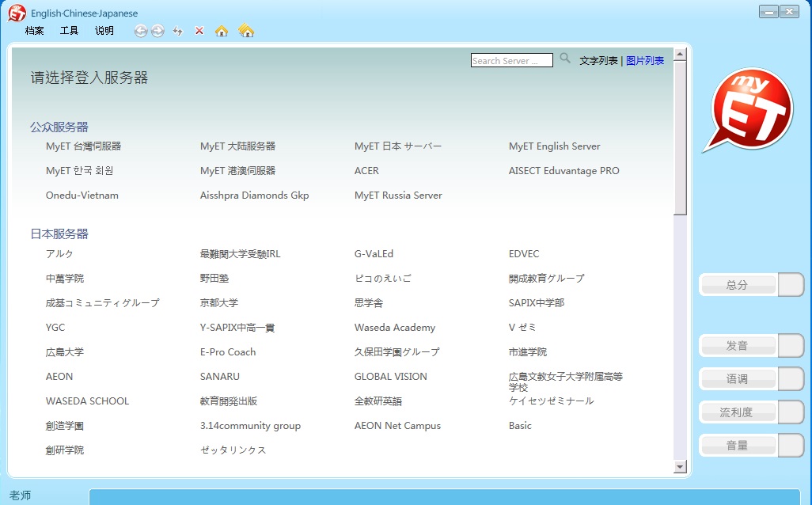
Task: Click into the Search Server input field
Action: [x=511, y=61]
